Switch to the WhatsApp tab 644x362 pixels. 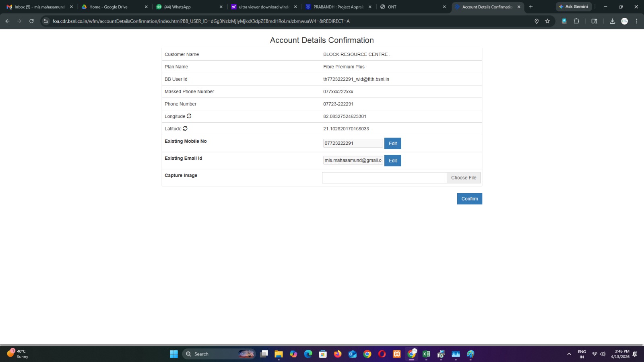tap(189, 7)
